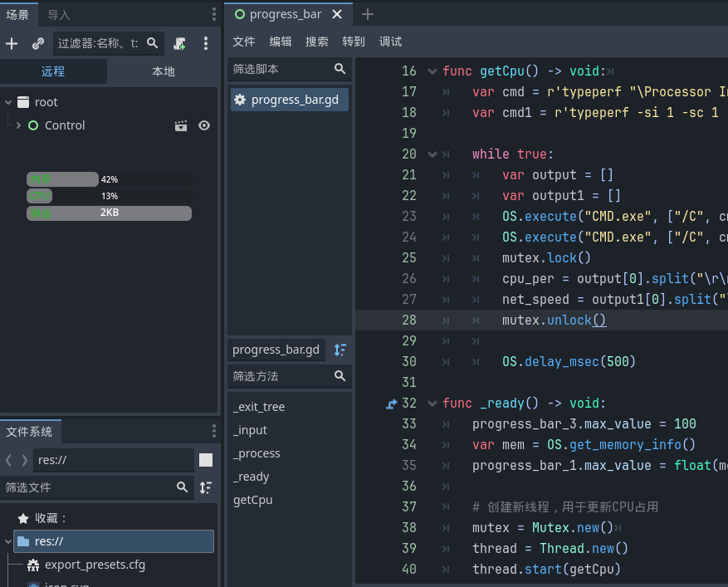
Task: Click the sort files icon in file system
Action: pyautogui.click(x=205, y=487)
